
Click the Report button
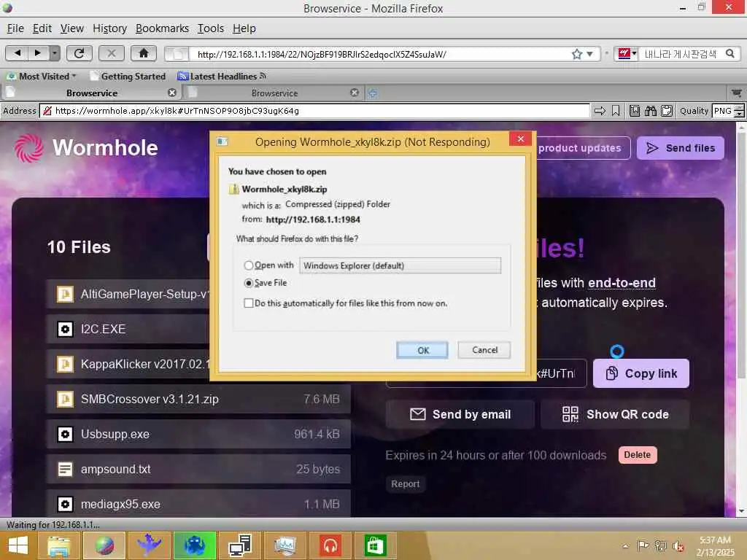click(406, 484)
